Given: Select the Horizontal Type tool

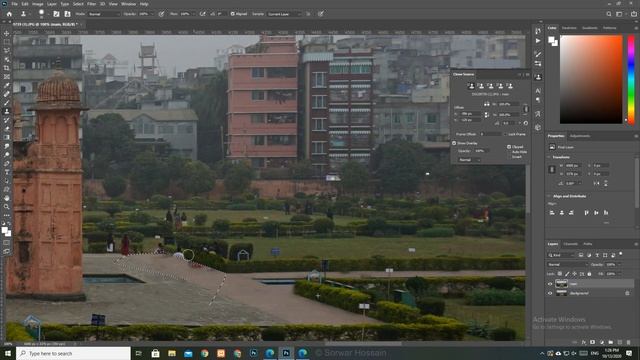Looking at the screenshot, I should click(6, 172).
